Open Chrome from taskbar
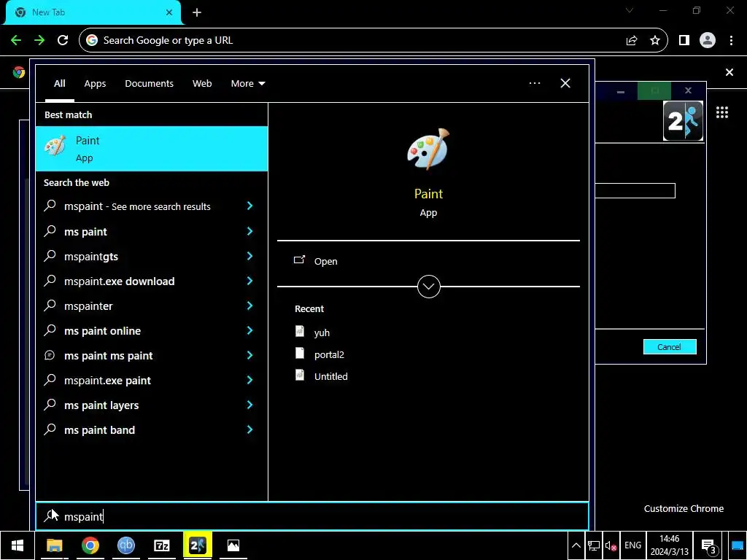The width and height of the screenshot is (747, 560). point(90,545)
